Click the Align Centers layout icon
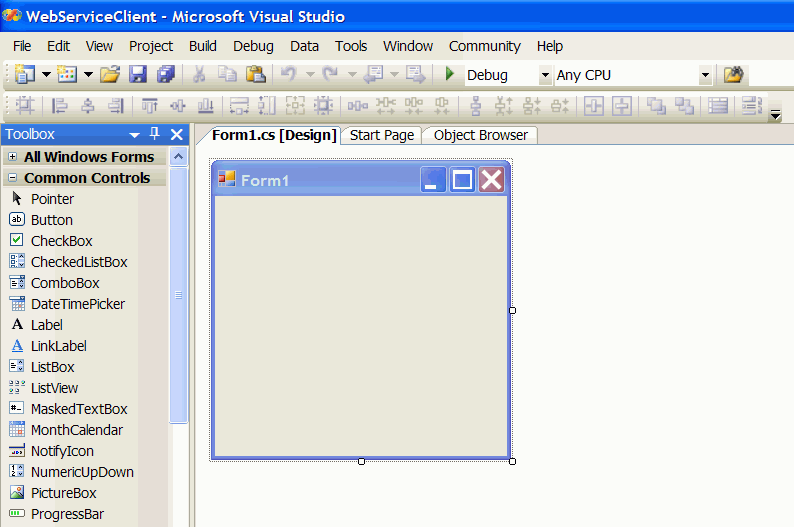The width and height of the screenshot is (794, 527). [88, 106]
